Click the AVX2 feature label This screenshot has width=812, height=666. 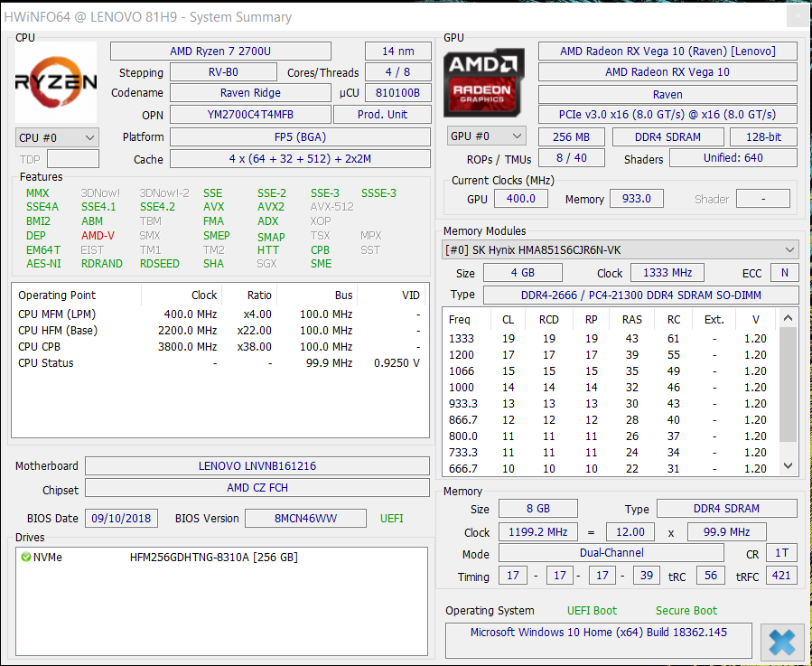coord(271,207)
